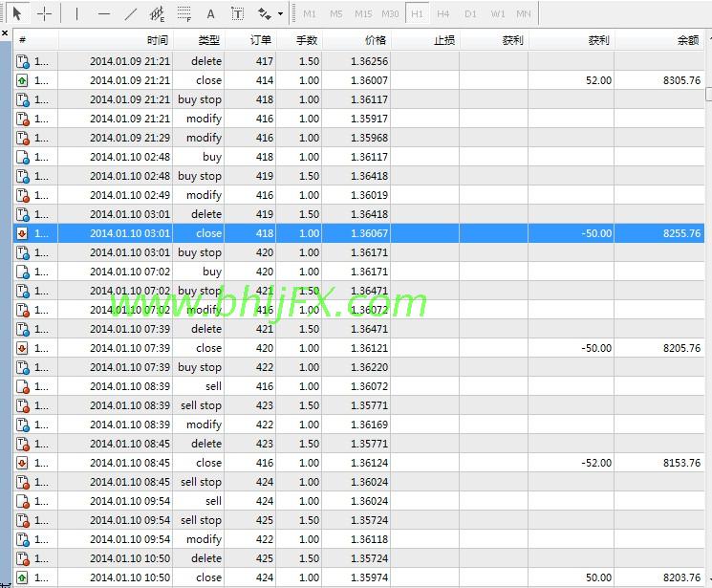This screenshot has width=712, height=588.
Task: Select sell stop 425 type cell
Action: [x=201, y=520]
